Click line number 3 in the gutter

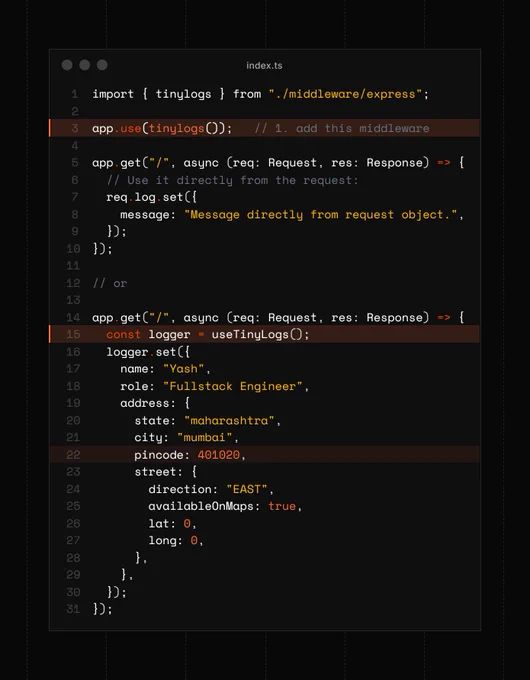(x=75, y=128)
